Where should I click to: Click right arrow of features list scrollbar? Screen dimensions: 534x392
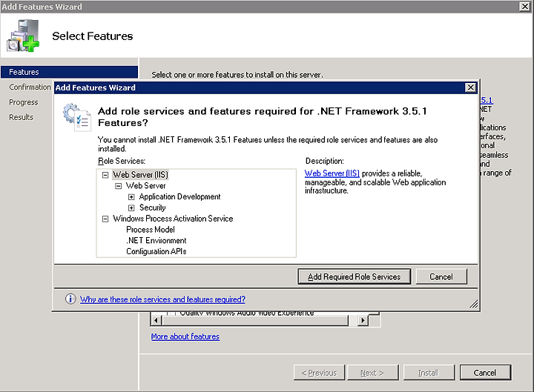(x=363, y=320)
